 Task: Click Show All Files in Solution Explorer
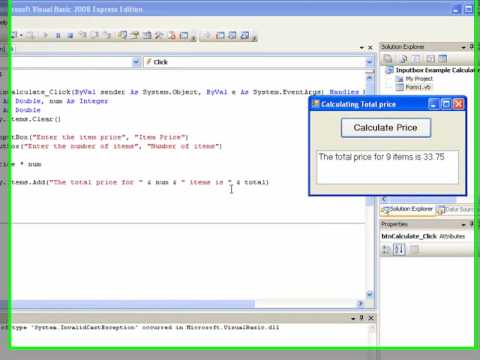403,59
